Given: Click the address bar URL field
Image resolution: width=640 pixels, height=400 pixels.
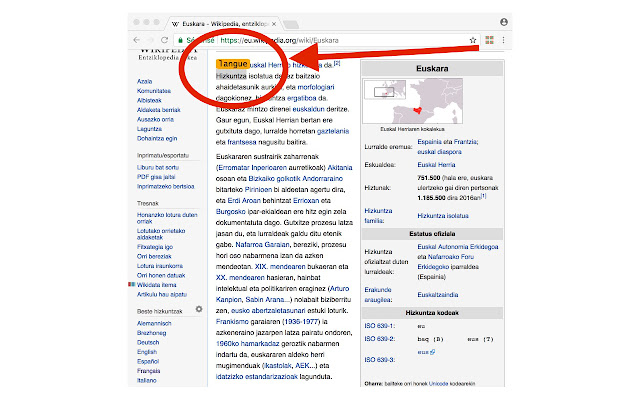Looking at the screenshot, I should pyautogui.click(x=327, y=40).
